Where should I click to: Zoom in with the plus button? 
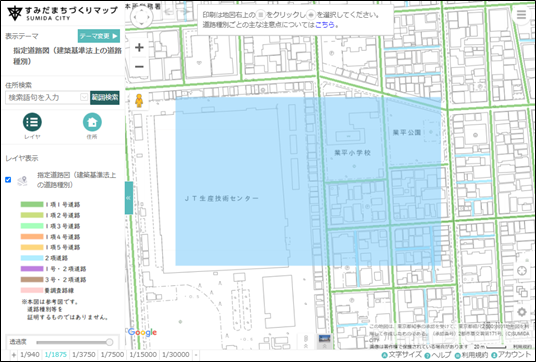139,47
